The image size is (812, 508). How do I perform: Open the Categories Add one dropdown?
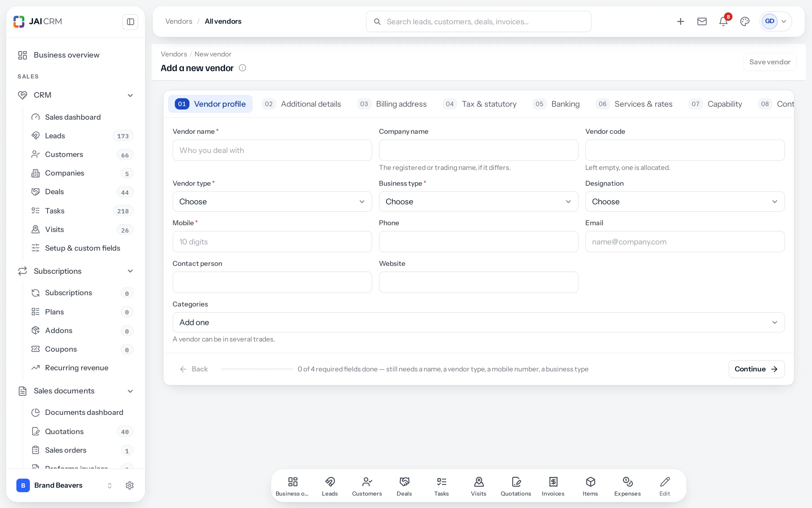[x=478, y=322]
